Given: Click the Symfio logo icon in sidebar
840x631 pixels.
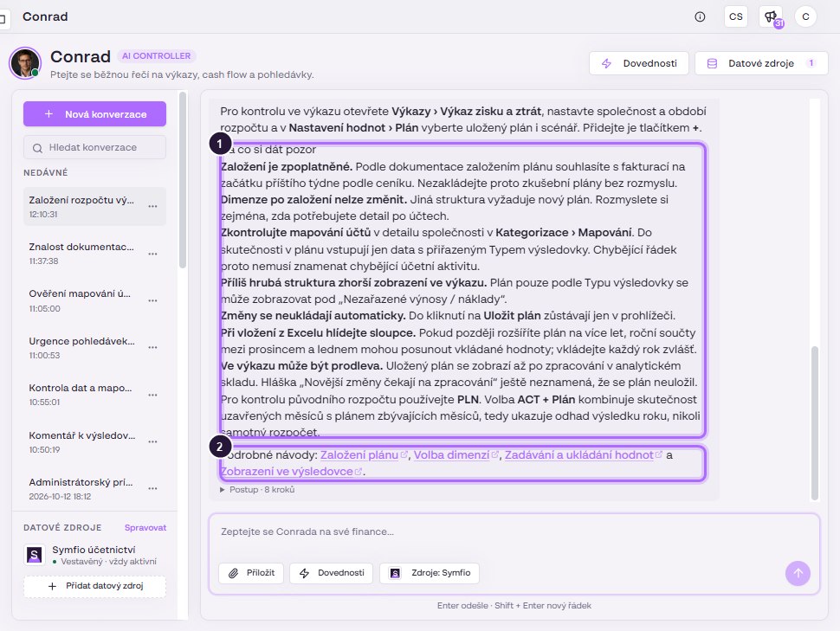Looking at the screenshot, I should 35,555.
